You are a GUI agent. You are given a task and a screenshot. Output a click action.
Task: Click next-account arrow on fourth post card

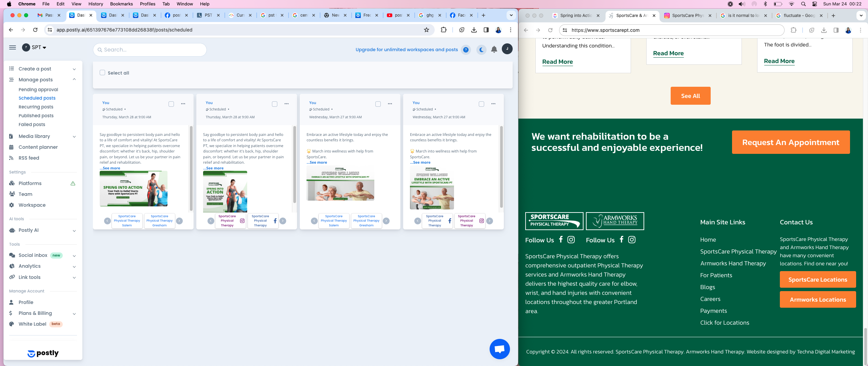click(x=490, y=221)
